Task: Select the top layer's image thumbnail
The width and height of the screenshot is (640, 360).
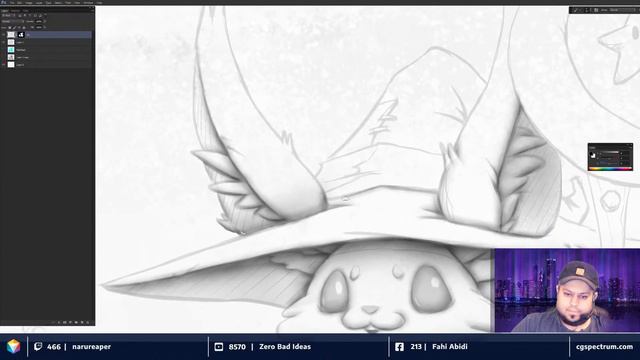Action: pos(11,35)
